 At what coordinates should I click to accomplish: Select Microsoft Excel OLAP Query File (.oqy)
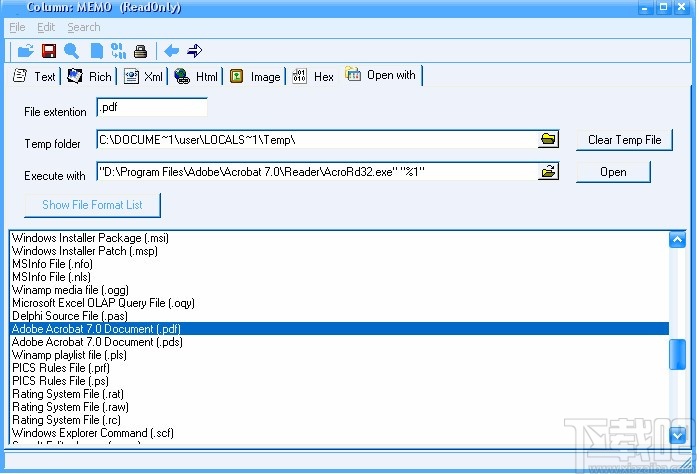[339, 303]
